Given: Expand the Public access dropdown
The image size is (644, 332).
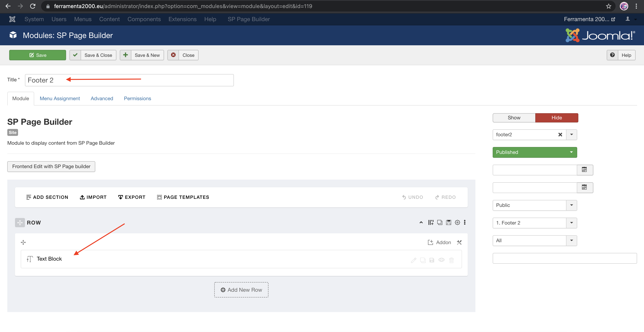Looking at the screenshot, I should (571, 205).
